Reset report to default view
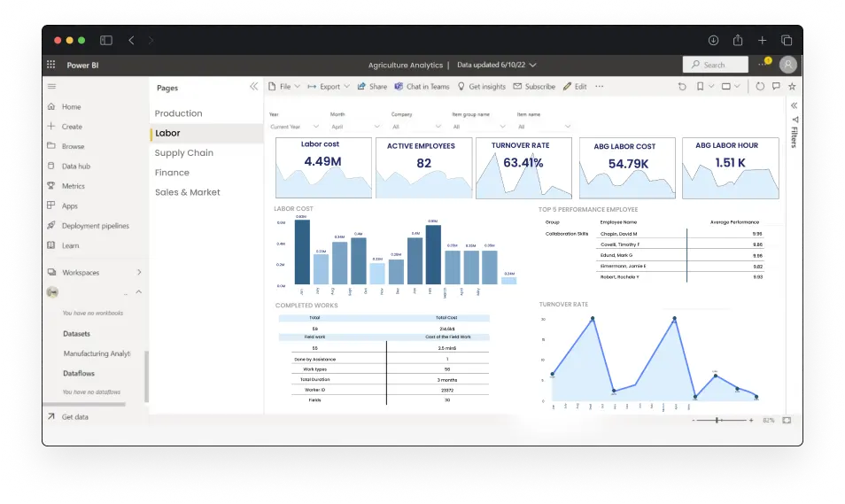The image size is (845, 504). tap(681, 87)
